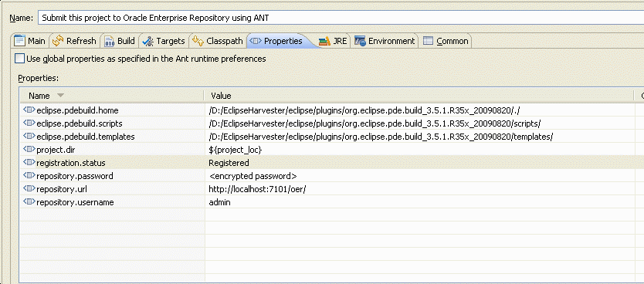
Task: Click the Classpath tab icon
Action: point(198,41)
